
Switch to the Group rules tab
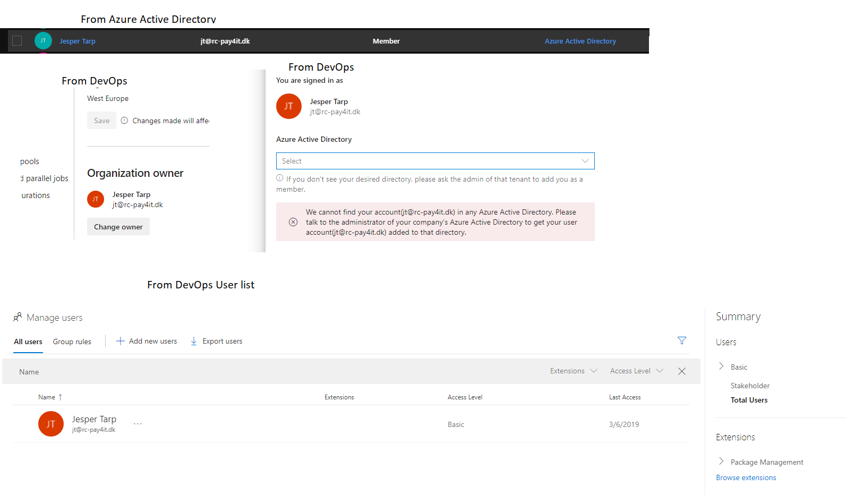72,341
